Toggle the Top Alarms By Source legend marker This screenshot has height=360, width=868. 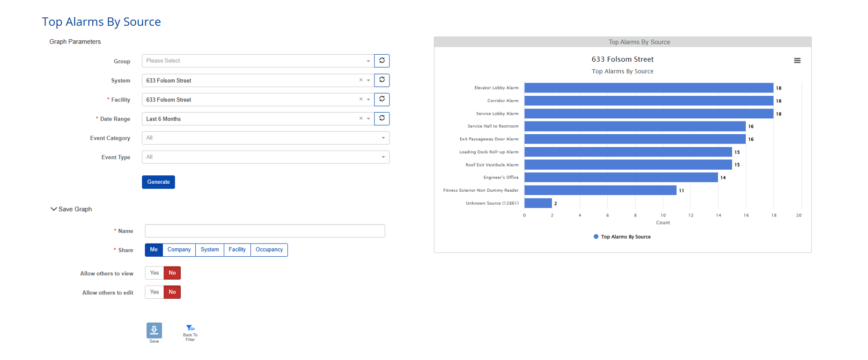596,237
